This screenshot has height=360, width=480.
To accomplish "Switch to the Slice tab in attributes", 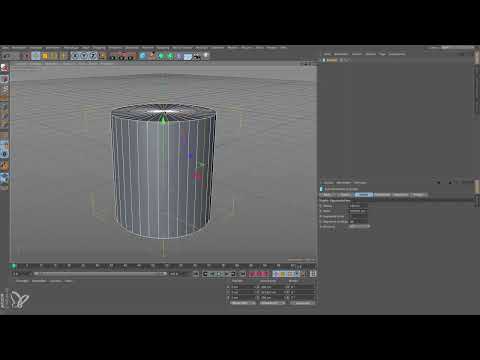I will pyautogui.click(x=400, y=195).
